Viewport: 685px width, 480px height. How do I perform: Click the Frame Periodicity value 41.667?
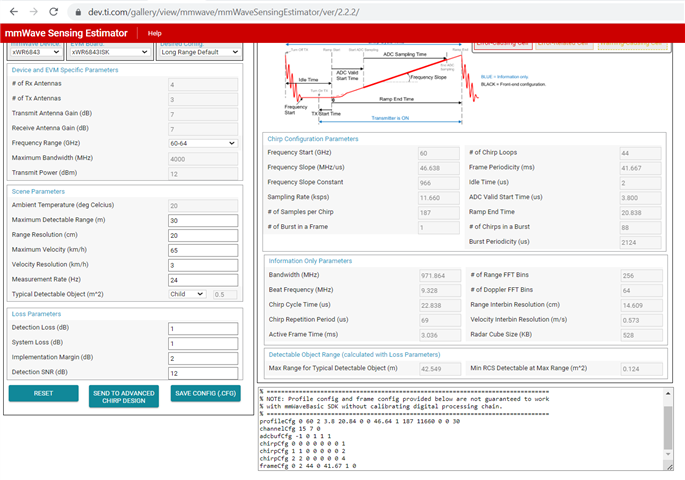(x=640, y=168)
